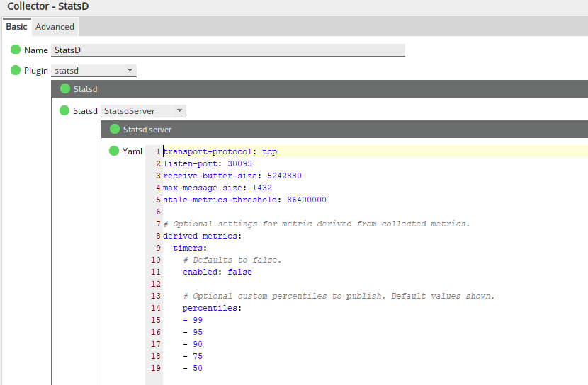The image size is (588, 385).
Task: Switch to the Basic tab
Action: pos(16,27)
